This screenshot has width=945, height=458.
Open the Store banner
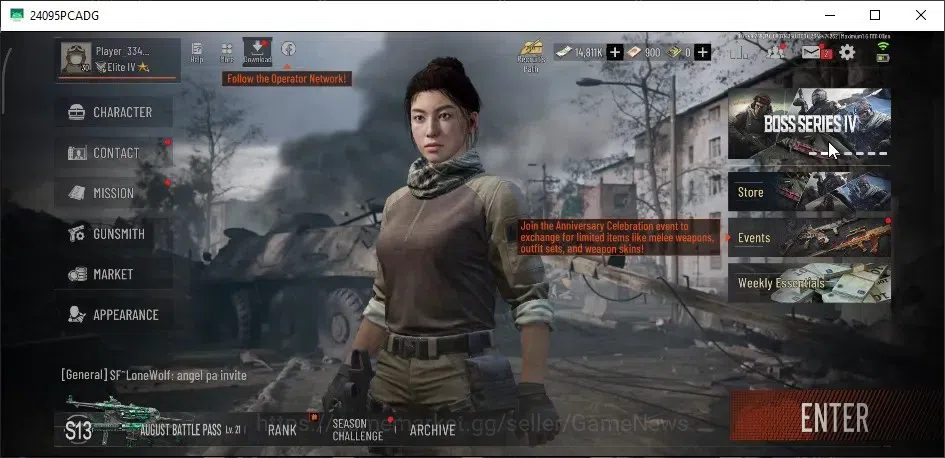point(809,192)
